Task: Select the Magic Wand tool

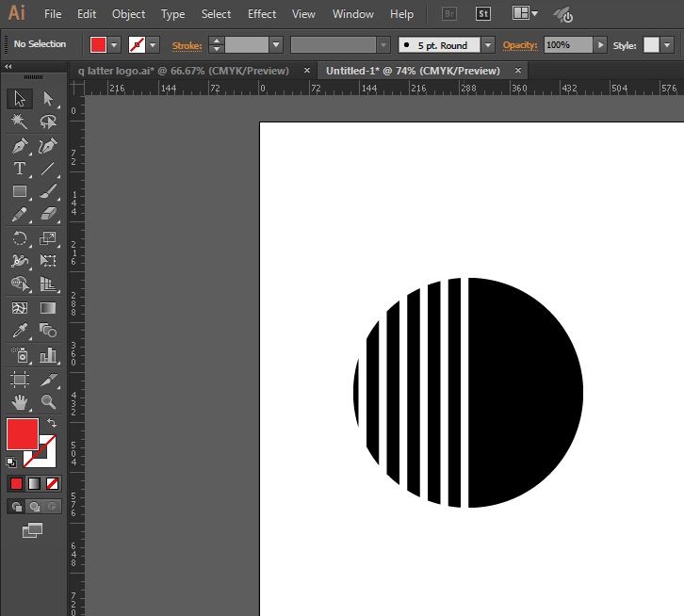Action: tap(19, 122)
